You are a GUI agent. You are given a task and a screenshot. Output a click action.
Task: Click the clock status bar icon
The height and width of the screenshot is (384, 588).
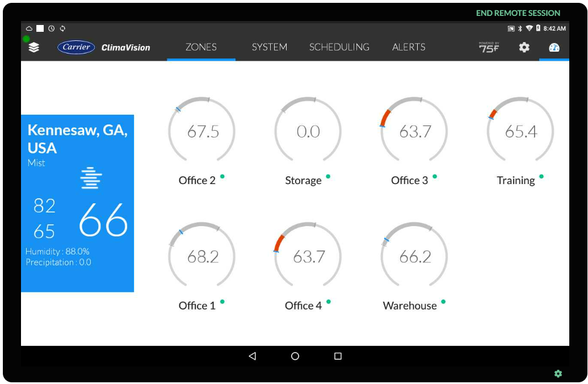tap(52, 28)
